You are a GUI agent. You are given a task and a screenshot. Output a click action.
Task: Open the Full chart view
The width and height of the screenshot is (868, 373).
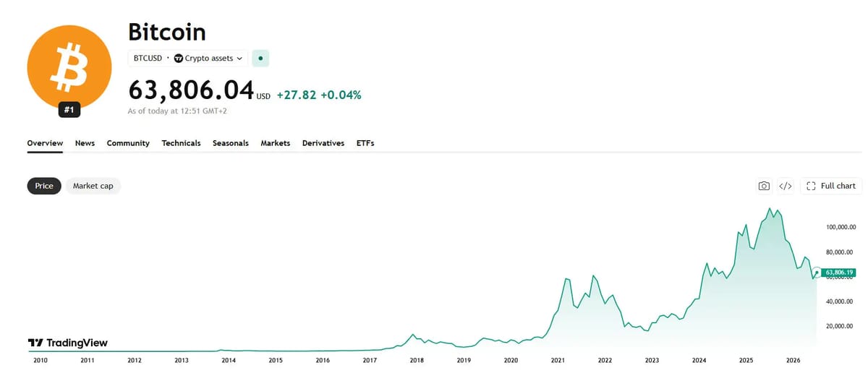pos(831,186)
